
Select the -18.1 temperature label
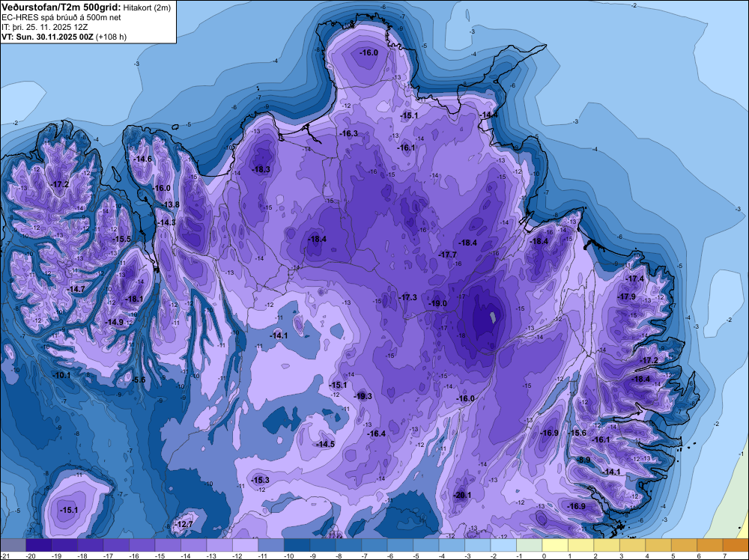click(134, 299)
